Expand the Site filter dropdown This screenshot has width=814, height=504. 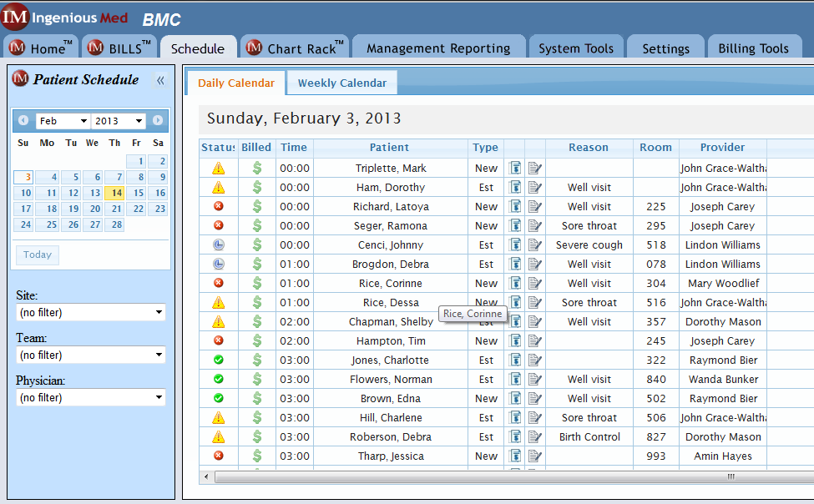tap(91, 312)
